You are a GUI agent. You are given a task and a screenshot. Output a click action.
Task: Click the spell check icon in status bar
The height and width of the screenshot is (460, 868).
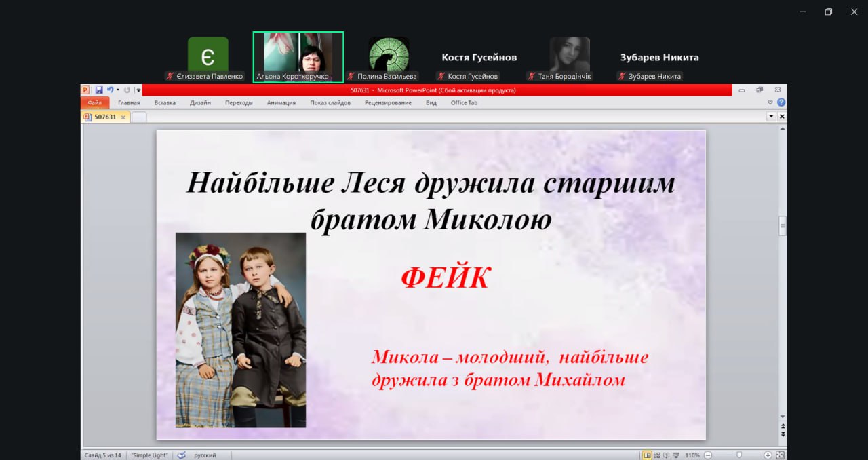[x=181, y=455]
